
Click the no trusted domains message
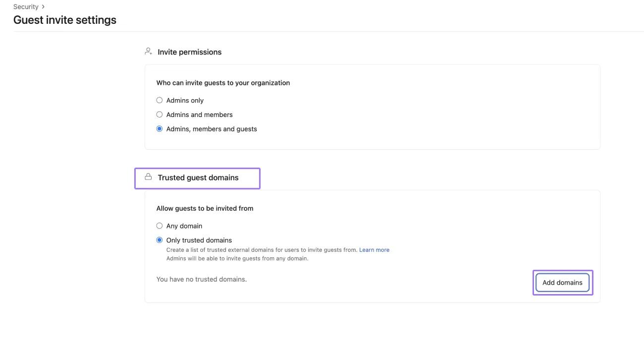pos(201,279)
